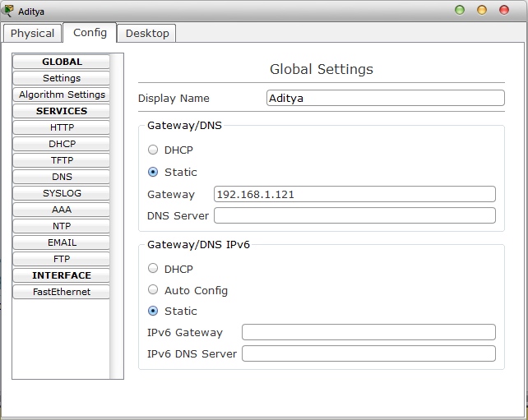
Task: Open the Config tab
Action: 90,33
